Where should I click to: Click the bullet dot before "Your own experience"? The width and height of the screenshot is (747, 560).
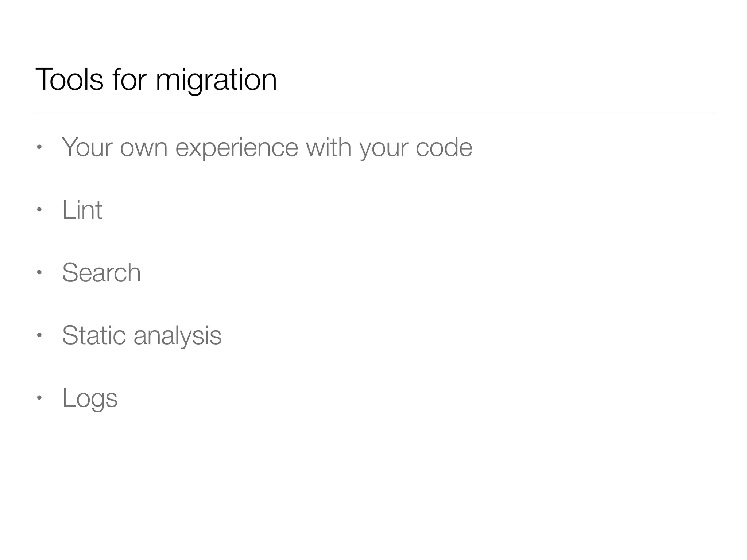39,148
